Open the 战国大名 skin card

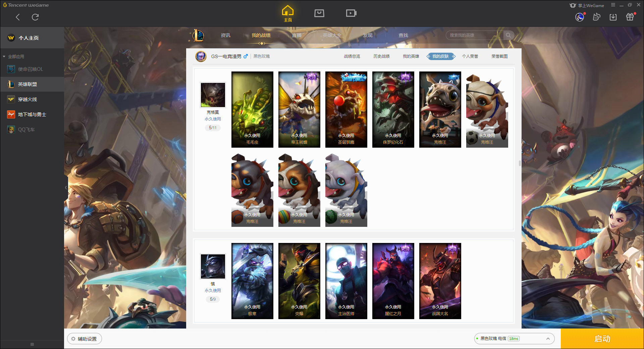440,281
